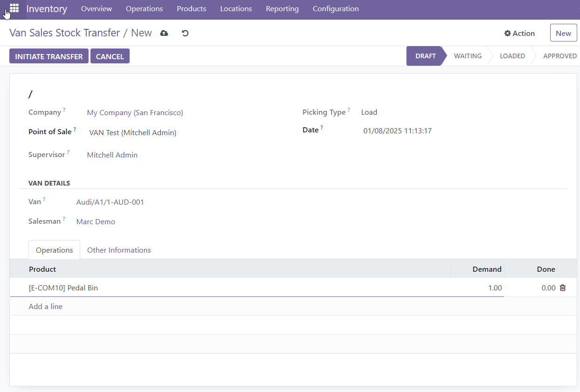
Task: Click the help tooltip next to Company
Action: click(64, 110)
